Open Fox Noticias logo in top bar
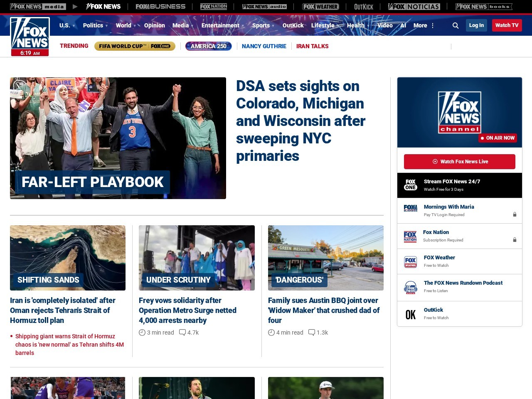The height and width of the screenshot is (399, 532). point(414,7)
